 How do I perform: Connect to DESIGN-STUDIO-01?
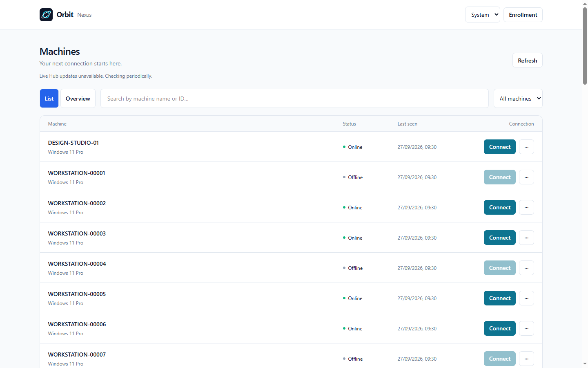pyautogui.click(x=500, y=147)
